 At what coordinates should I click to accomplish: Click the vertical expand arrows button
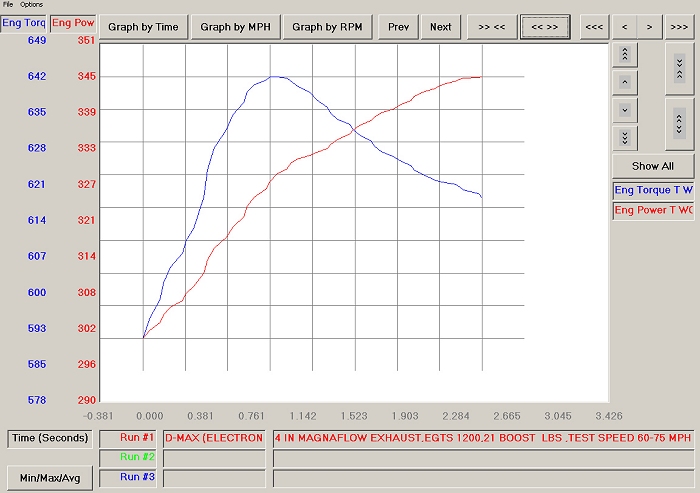[679, 124]
